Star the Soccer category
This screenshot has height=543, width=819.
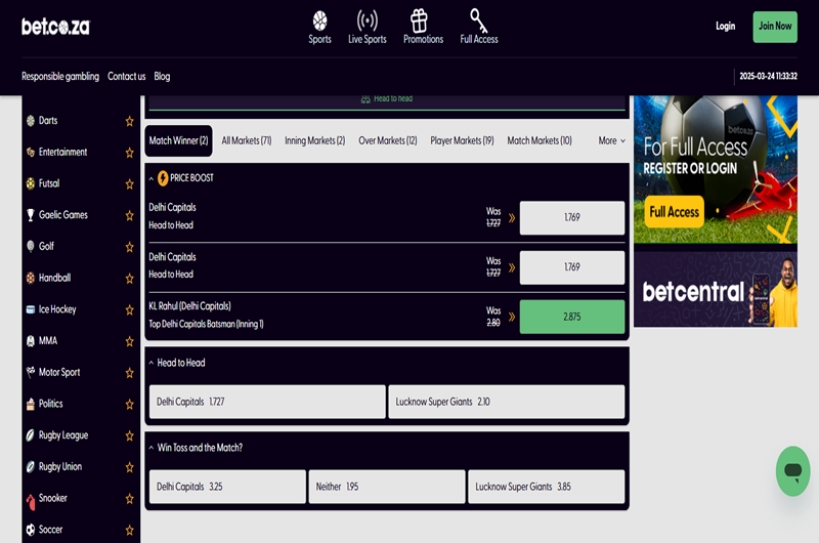click(x=130, y=530)
